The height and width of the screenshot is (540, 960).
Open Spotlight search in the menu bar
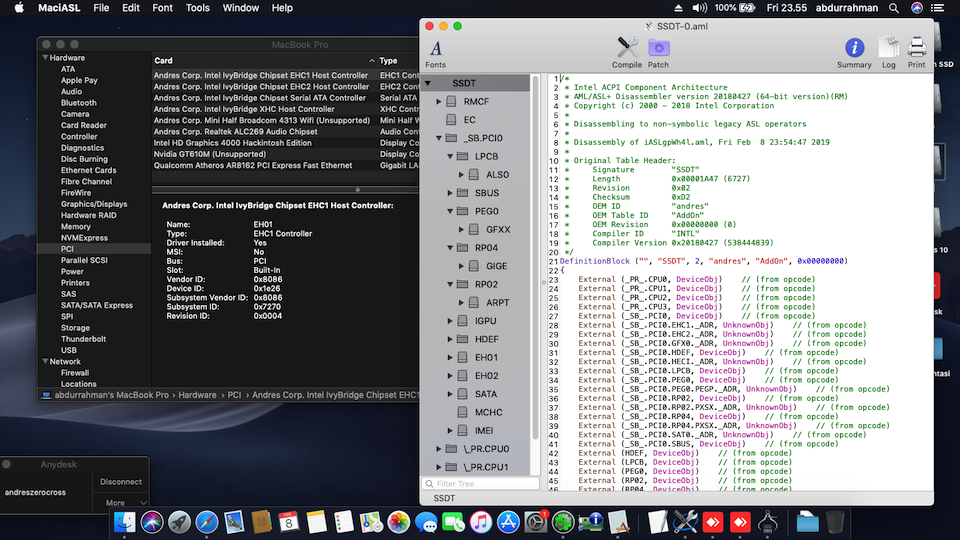pyautogui.click(x=894, y=8)
